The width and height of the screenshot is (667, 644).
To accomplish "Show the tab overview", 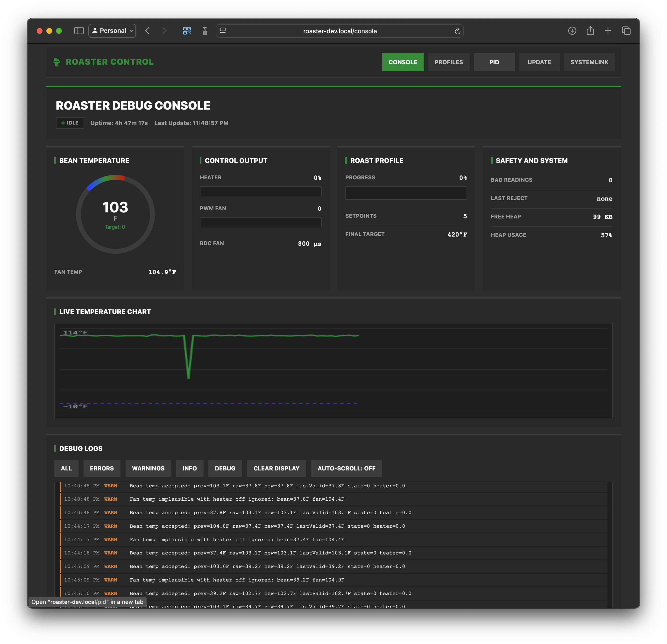I will click(x=626, y=31).
